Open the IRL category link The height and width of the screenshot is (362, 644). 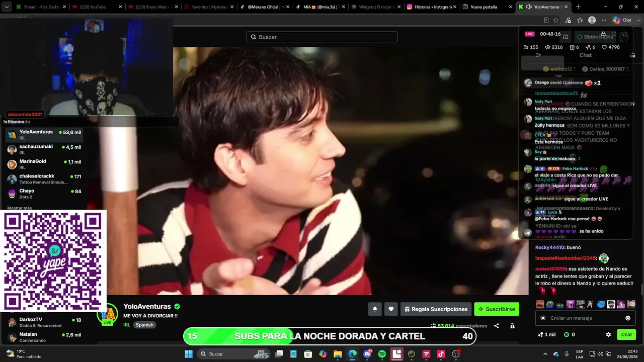(x=127, y=325)
